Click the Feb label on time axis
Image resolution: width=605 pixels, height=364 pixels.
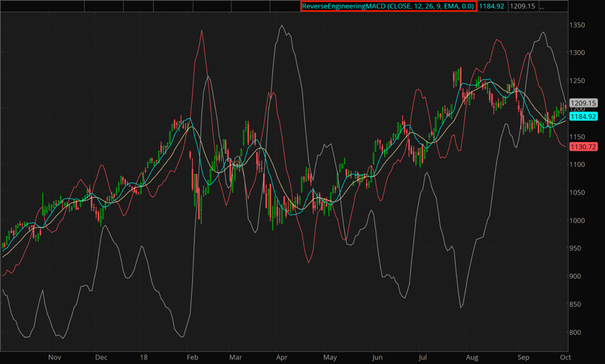(192, 357)
